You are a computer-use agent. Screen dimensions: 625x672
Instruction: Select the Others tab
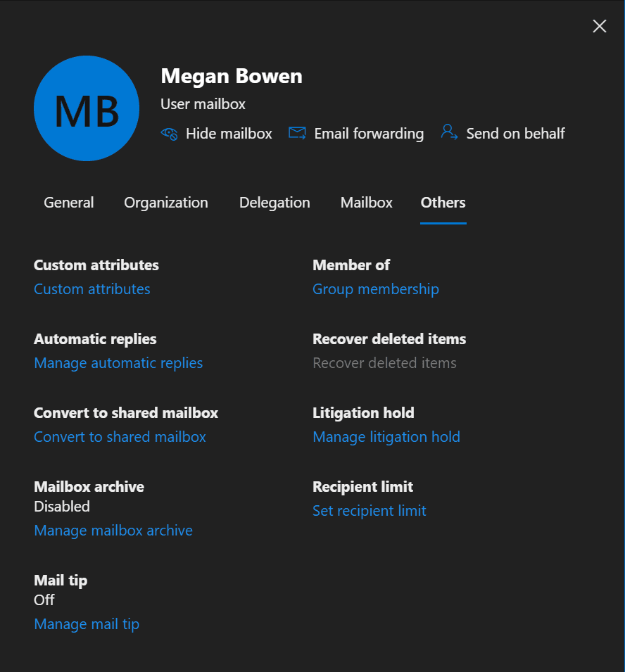point(443,203)
